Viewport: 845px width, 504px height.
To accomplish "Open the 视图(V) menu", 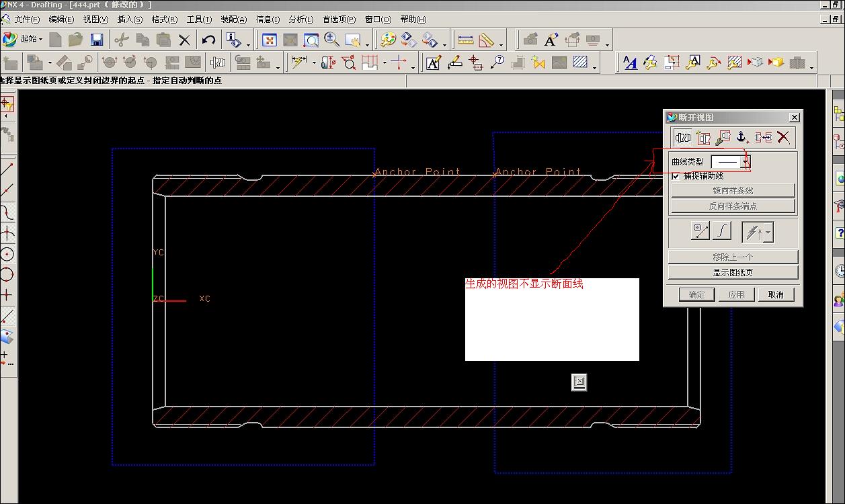I will click(95, 19).
